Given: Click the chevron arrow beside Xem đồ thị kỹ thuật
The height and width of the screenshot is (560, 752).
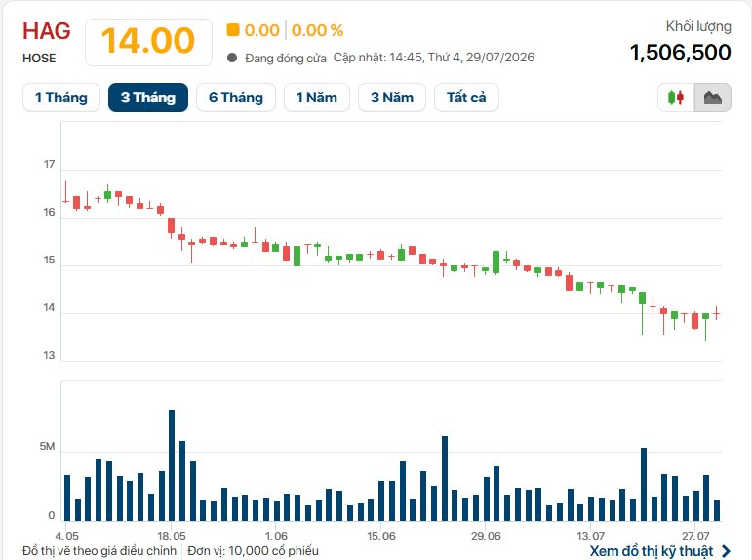Looking at the screenshot, I should coord(726,551).
